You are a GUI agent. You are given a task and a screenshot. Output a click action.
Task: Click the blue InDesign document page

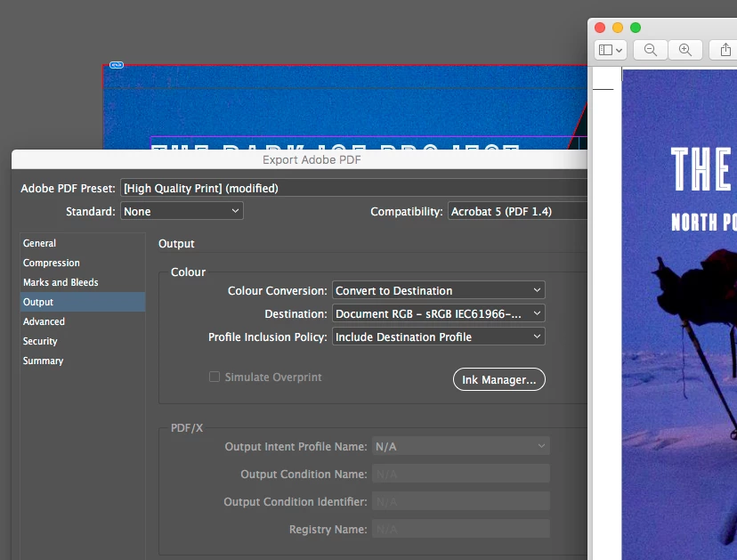tap(344, 107)
